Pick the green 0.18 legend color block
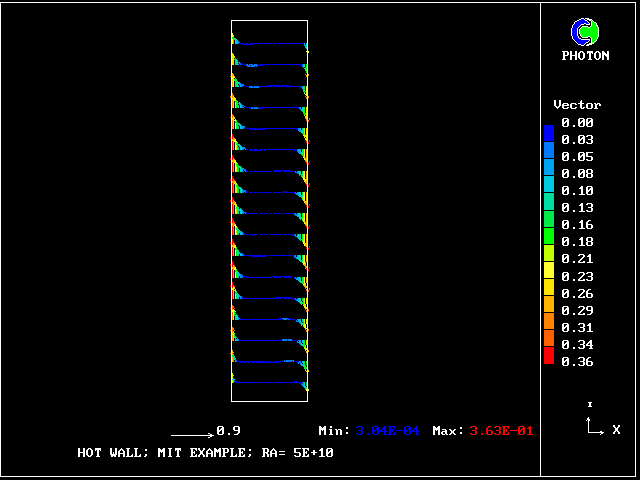Screen dimensions: 640x480 pos(549,238)
